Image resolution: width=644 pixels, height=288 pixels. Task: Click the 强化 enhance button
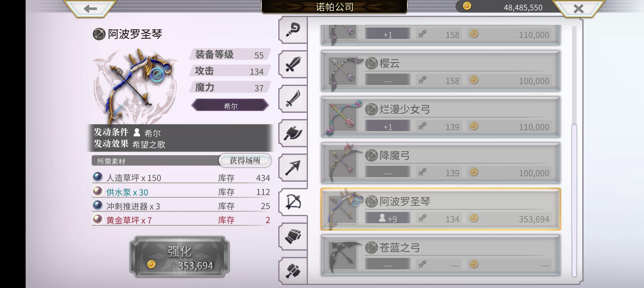coord(179,257)
